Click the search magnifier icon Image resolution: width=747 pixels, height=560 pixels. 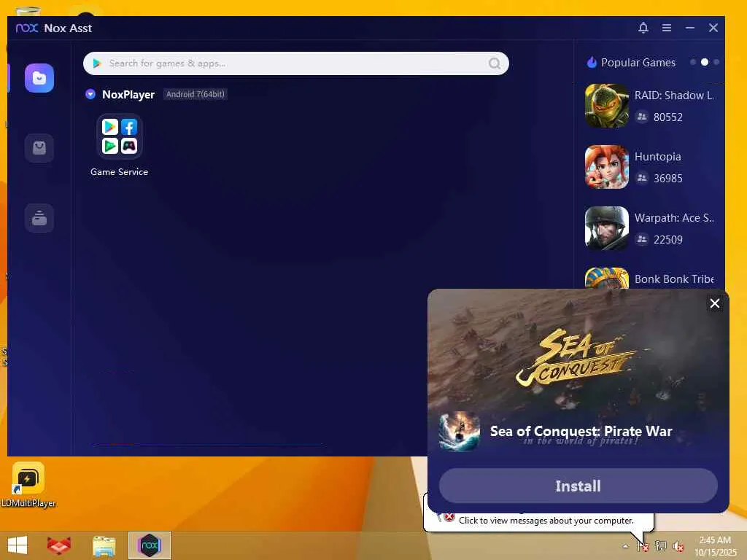[x=495, y=63]
